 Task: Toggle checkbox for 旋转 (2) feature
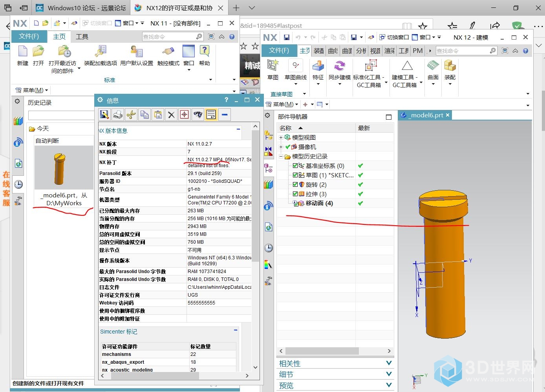click(x=295, y=184)
